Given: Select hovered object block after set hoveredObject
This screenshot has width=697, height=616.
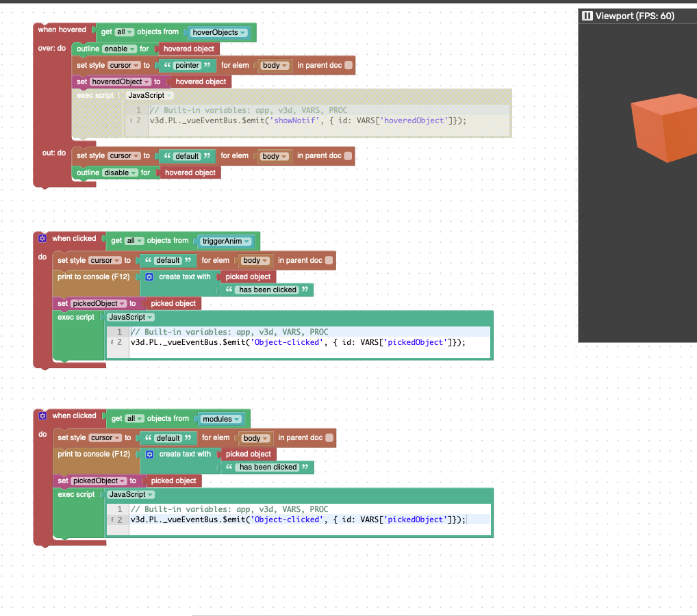Looking at the screenshot, I should coord(201,81).
